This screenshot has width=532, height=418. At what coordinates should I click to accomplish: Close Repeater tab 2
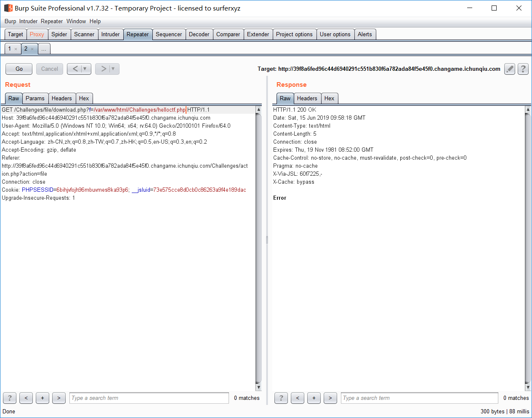[x=32, y=49]
